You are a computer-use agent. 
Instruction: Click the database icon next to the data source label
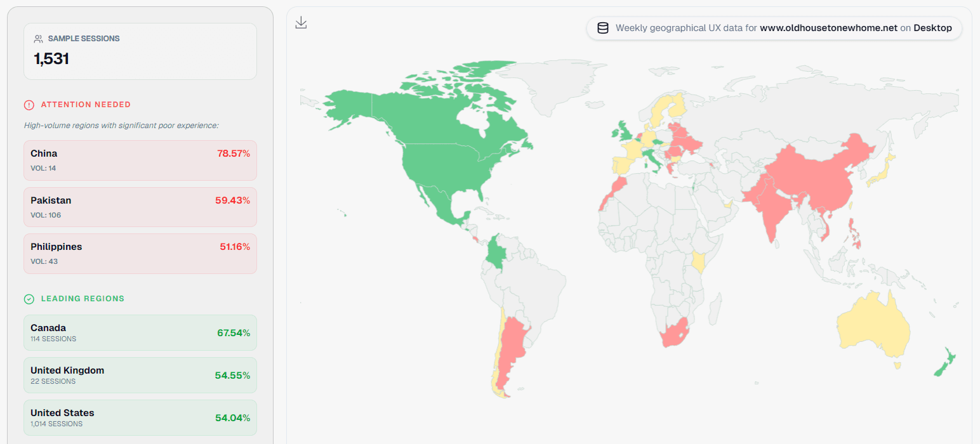pos(602,28)
